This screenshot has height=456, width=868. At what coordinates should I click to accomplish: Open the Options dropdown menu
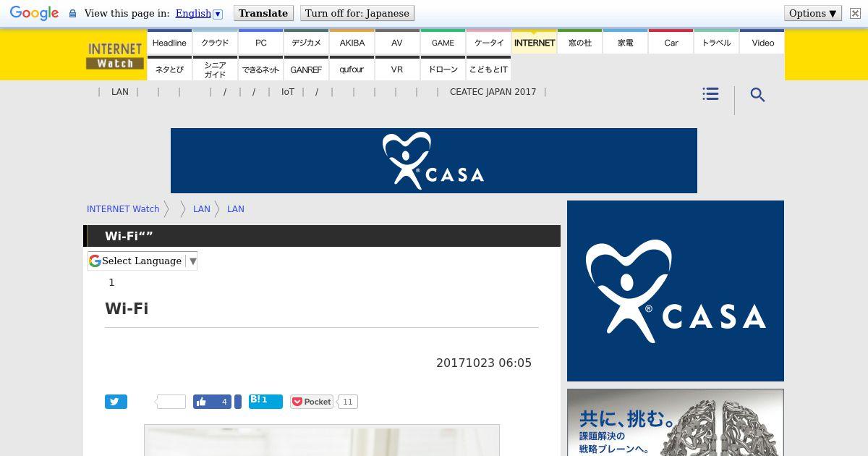pos(813,13)
